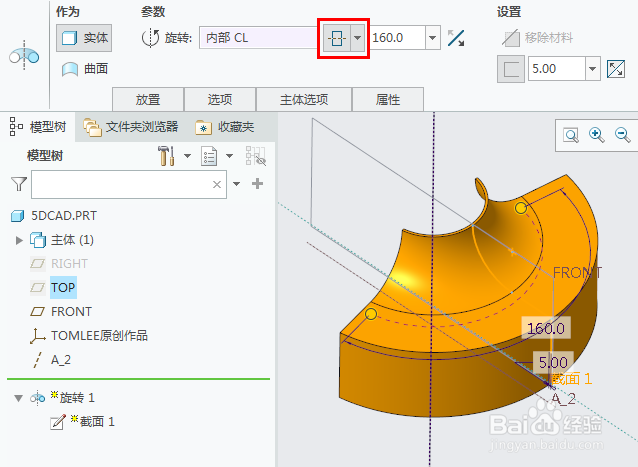Click the TOP plane icon
Screen dimensions: 638x467
coord(37,288)
